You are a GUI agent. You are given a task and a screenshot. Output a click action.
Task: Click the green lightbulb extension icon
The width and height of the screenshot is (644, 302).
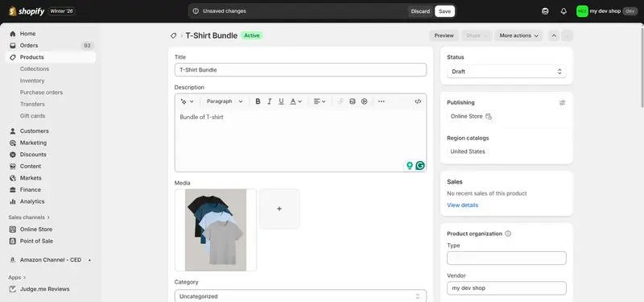click(x=410, y=166)
